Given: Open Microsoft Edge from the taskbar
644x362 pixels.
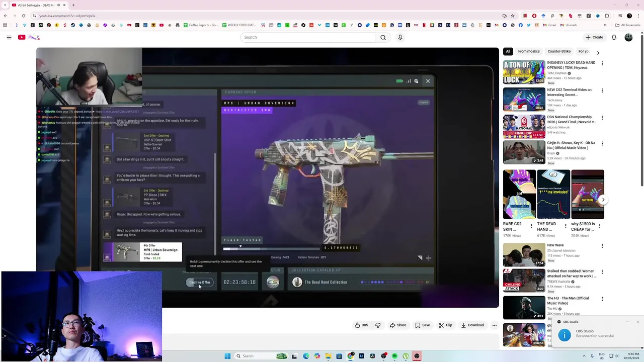Looking at the screenshot, I should pyautogui.click(x=306, y=356).
